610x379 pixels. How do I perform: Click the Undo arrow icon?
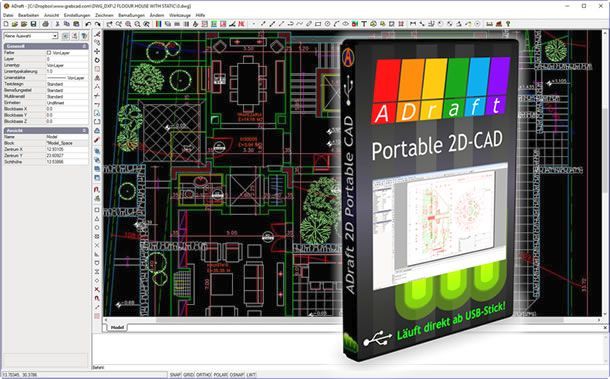point(88,24)
